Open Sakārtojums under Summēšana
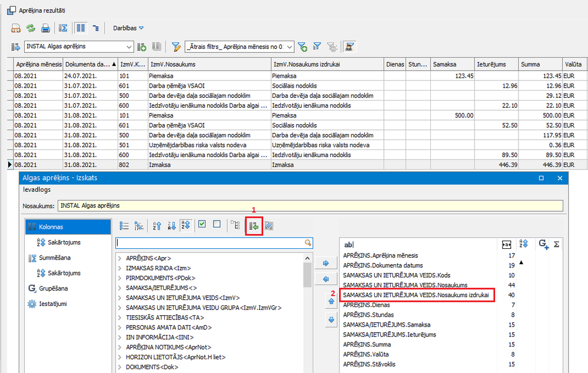This screenshot has width=588, height=373. point(59,273)
